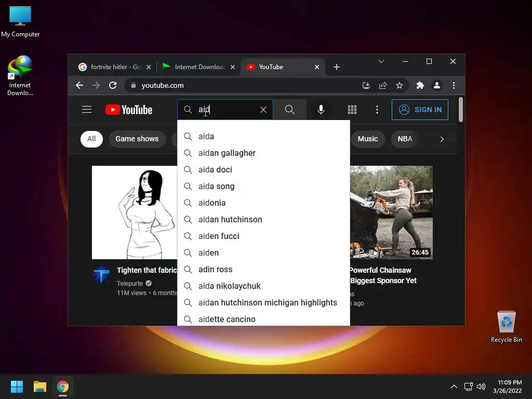Open File Explorer from the taskbar
532x399 pixels.
(x=39, y=387)
